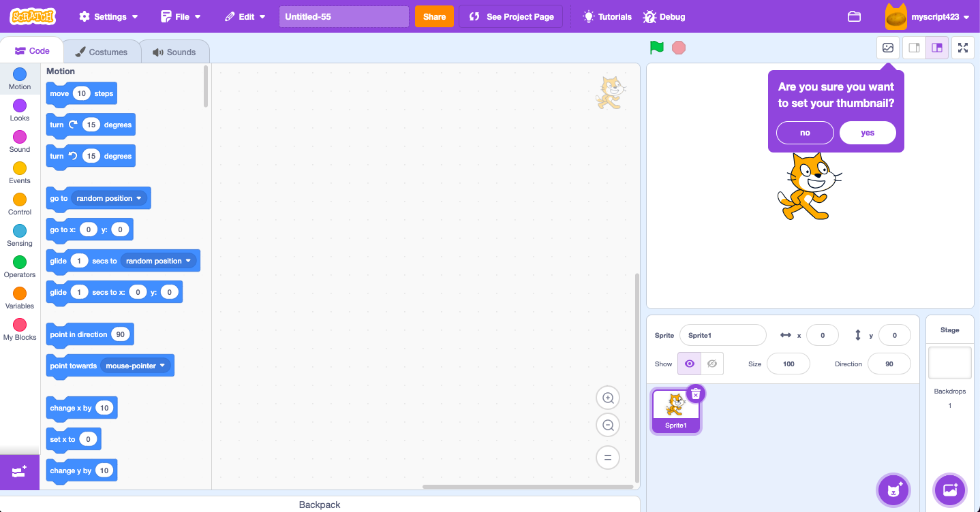Viewport: 980px width, 512px height.
Task: Select the Sensing block category
Action: tap(20, 236)
